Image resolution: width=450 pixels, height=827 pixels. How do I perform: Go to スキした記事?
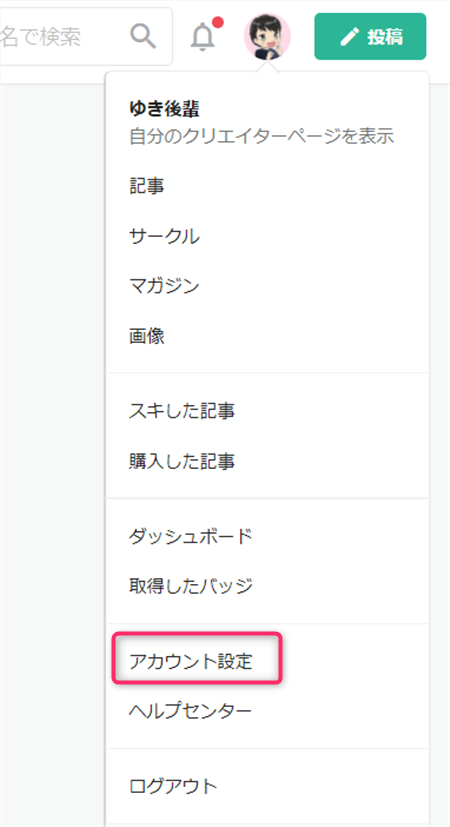tap(181, 411)
